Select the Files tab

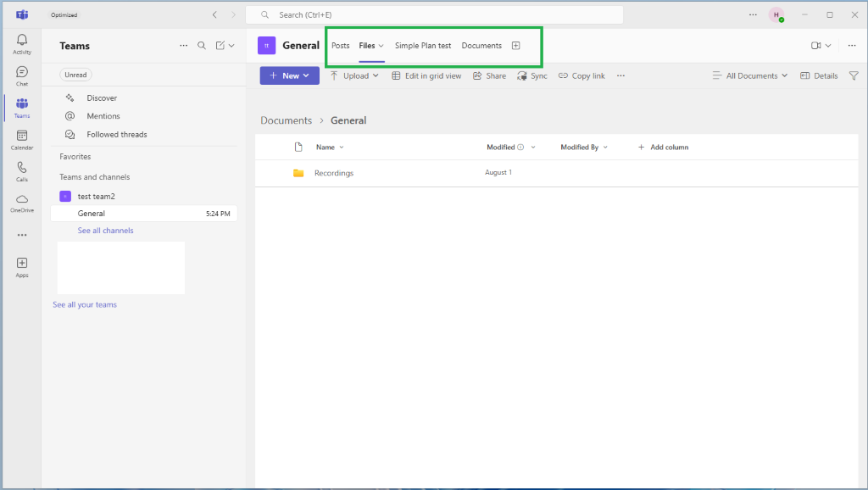(367, 46)
